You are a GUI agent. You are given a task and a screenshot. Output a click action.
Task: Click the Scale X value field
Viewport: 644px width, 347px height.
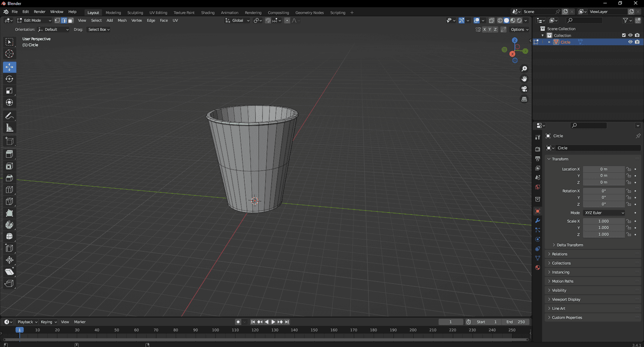pyautogui.click(x=603, y=221)
